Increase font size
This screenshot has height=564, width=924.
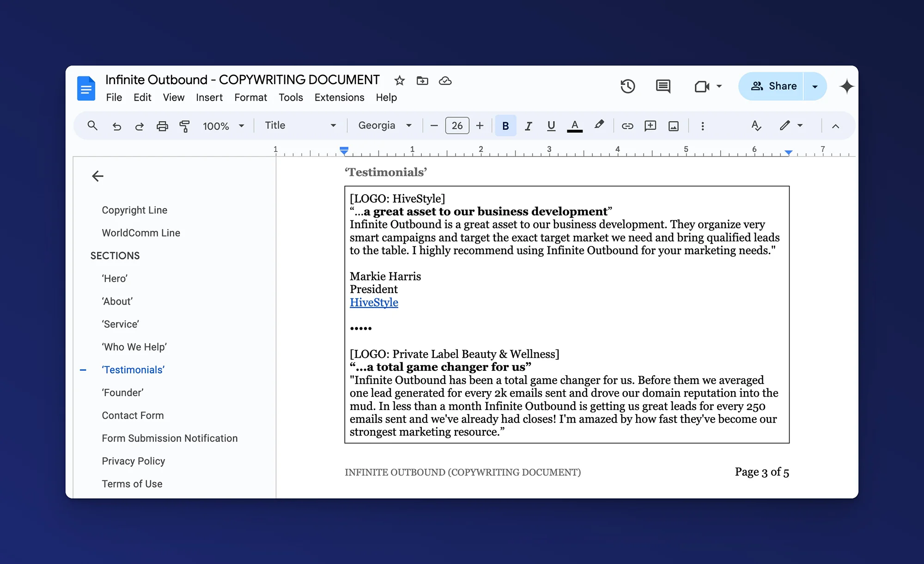tap(480, 126)
